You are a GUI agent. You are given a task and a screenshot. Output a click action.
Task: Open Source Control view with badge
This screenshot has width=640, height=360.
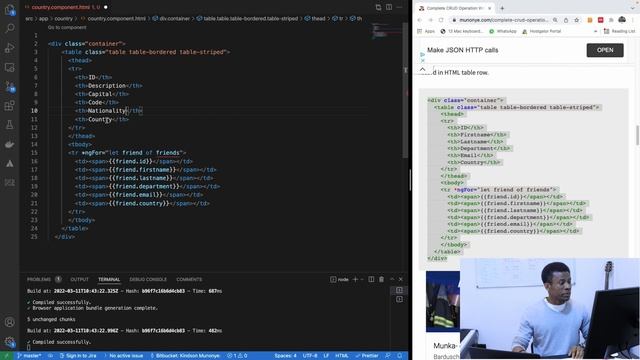(9, 87)
